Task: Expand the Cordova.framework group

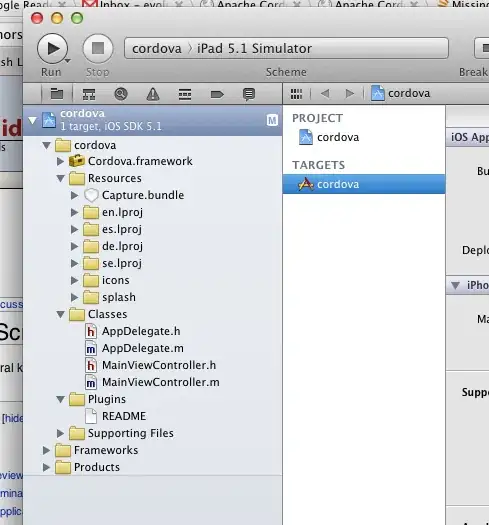Action: 61,161
